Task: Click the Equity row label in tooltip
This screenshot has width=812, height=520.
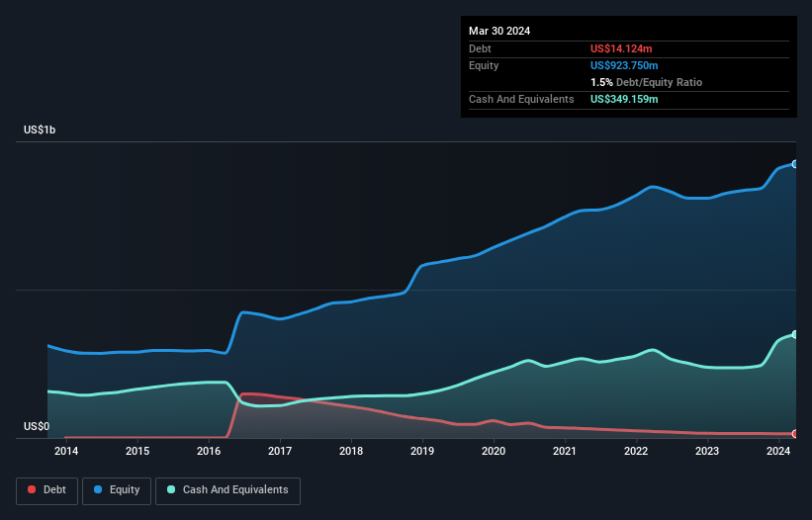Action: pos(484,65)
